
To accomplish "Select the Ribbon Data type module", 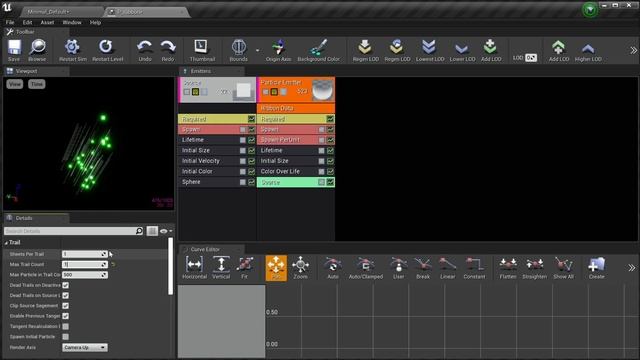I will (x=296, y=108).
